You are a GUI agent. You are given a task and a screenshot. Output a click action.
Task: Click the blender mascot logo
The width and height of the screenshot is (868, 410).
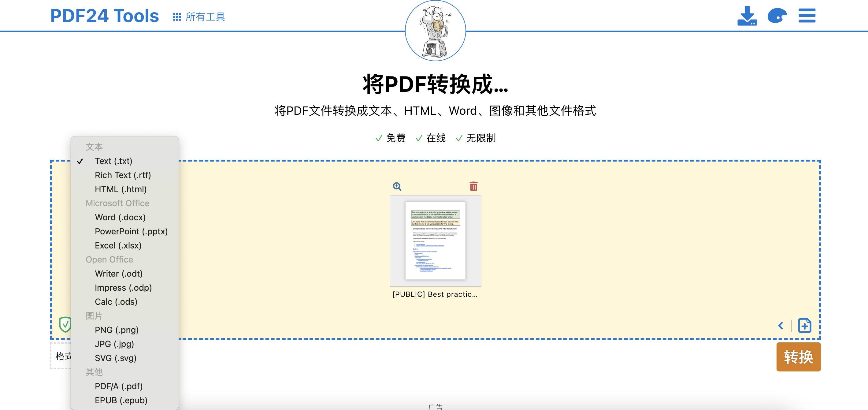click(435, 31)
